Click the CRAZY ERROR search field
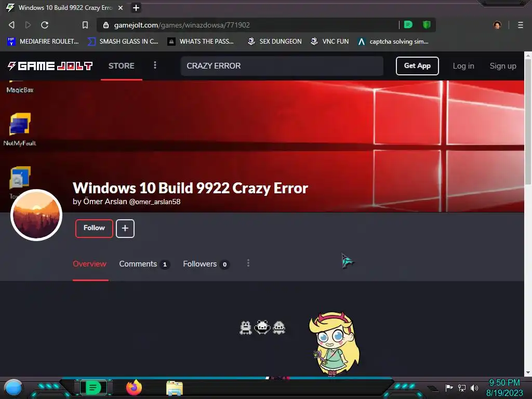 coord(282,66)
